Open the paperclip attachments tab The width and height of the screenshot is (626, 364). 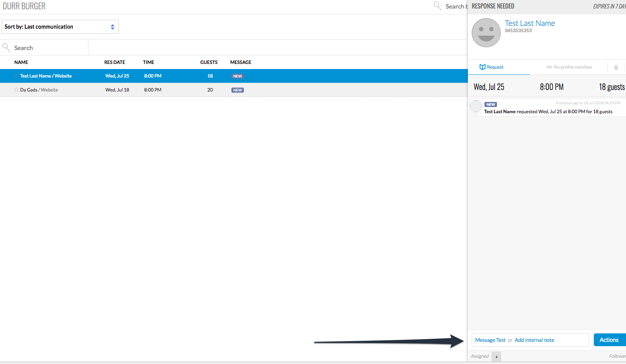(616, 67)
